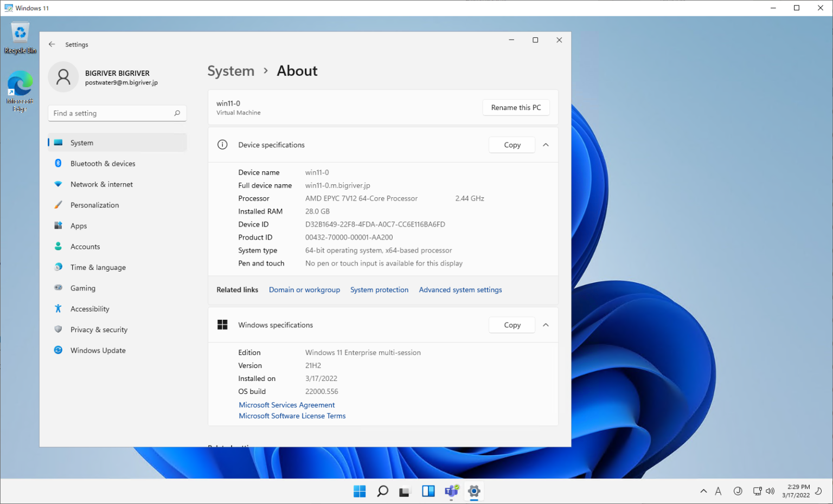Open Advanced system settings
833x504 pixels.
tap(460, 289)
